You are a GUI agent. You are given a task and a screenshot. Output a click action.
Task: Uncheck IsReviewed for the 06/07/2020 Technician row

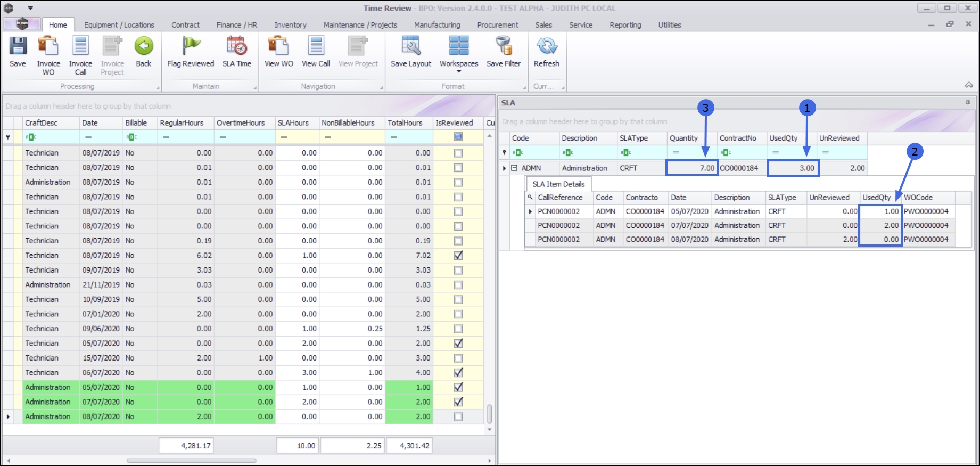(x=458, y=373)
